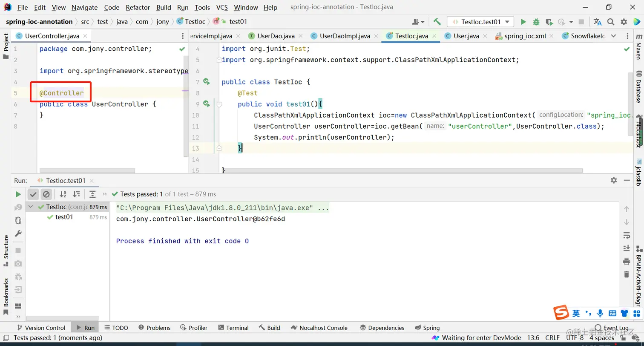Image resolution: width=644 pixels, height=346 pixels.
Task: Toggle Show Ignored tests filter
Action: click(x=46, y=194)
